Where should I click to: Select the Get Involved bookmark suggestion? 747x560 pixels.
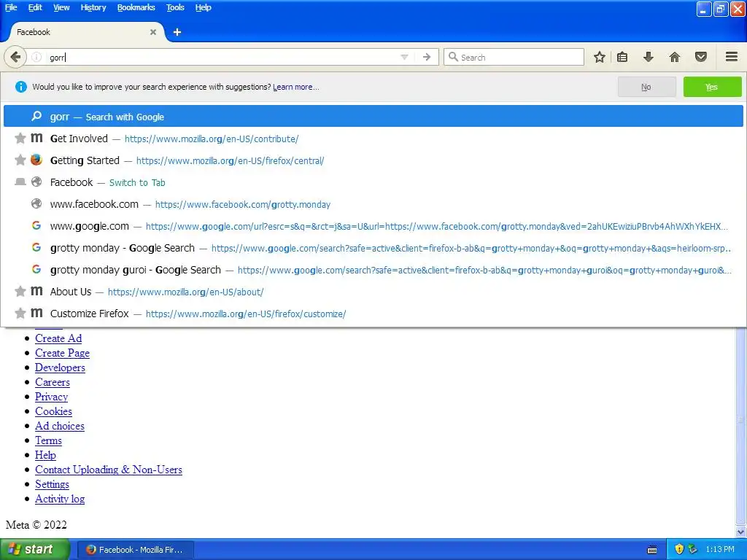point(373,139)
